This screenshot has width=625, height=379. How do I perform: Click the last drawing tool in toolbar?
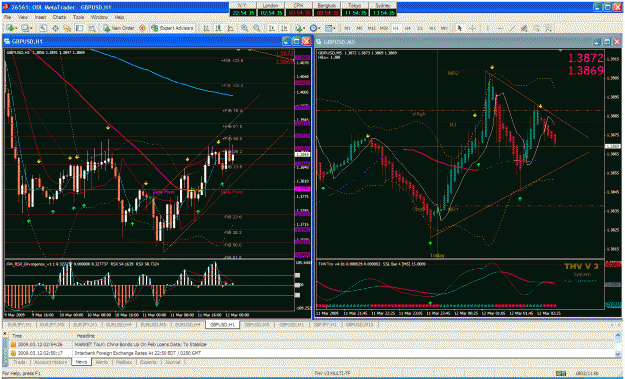click(549, 28)
